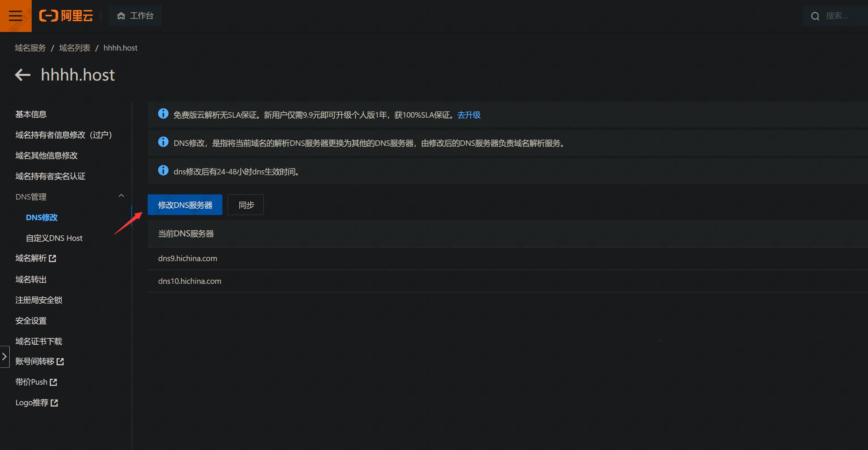Click external-link icon next to Logo推荐
The width and height of the screenshot is (868, 450).
click(54, 403)
